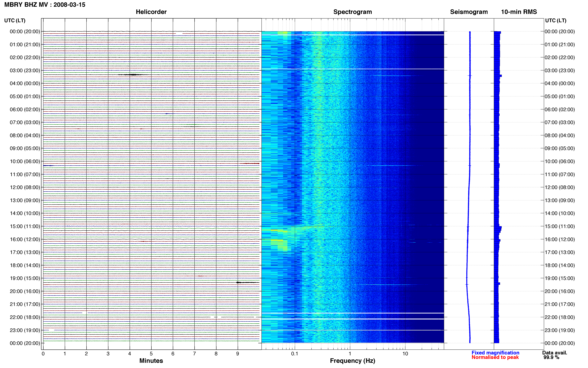
Task: Click minute tick label '0' under the helicorder
Action: click(x=43, y=354)
